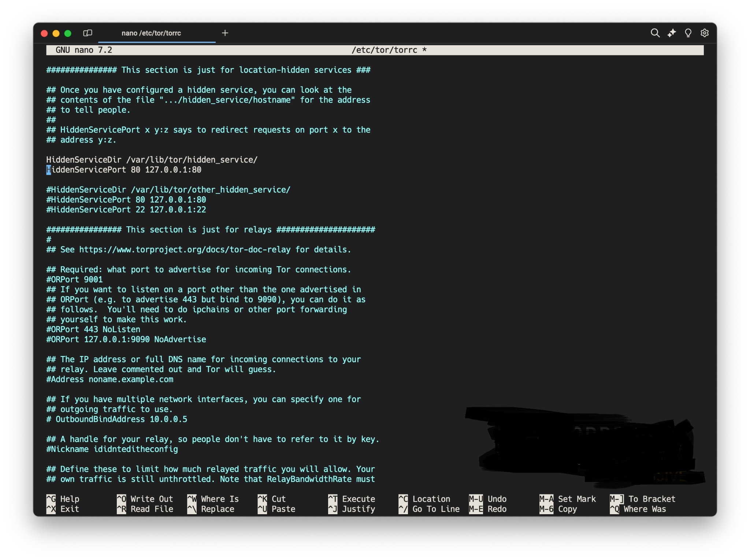The image size is (750, 560).
Task: Click the red close window button
Action: (x=44, y=33)
